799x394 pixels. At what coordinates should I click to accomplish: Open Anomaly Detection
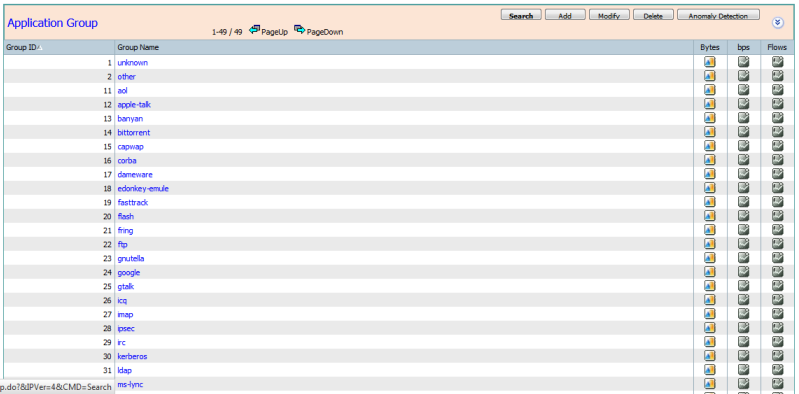point(718,15)
